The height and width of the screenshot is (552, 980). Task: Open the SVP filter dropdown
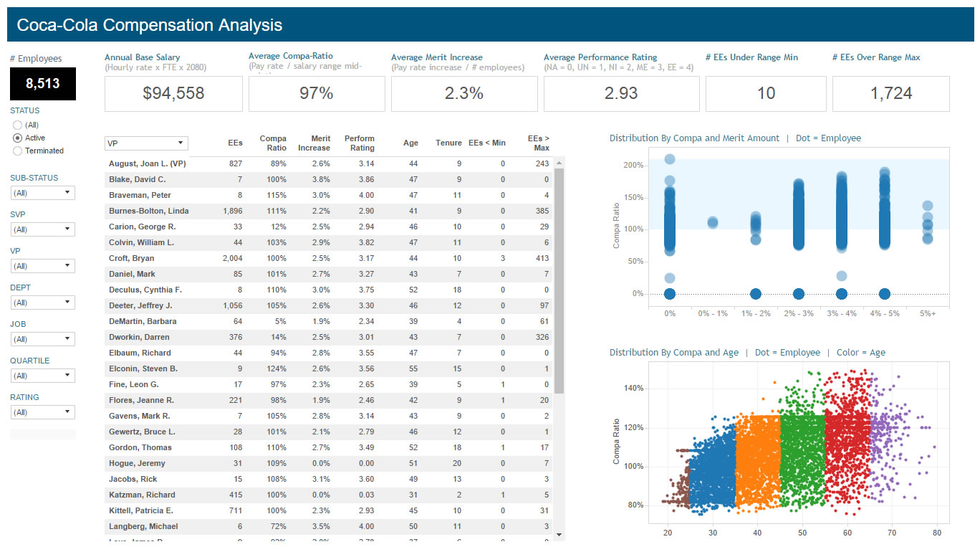42,229
